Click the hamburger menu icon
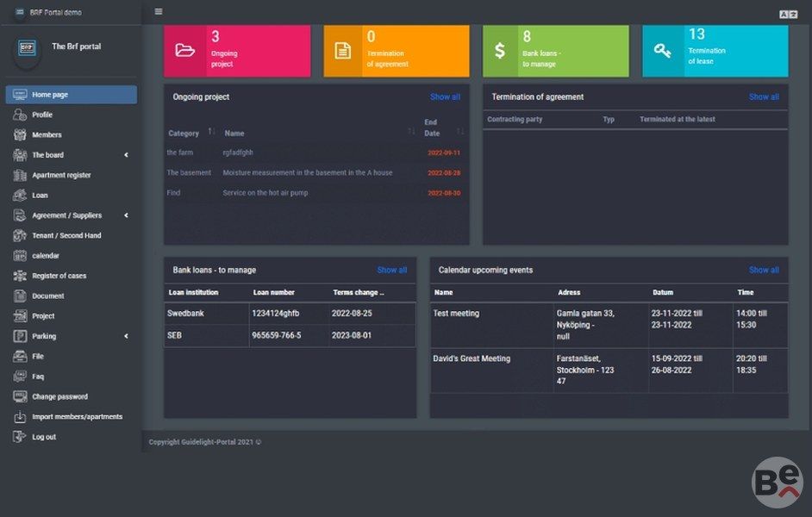The width and height of the screenshot is (812, 517). tap(158, 12)
